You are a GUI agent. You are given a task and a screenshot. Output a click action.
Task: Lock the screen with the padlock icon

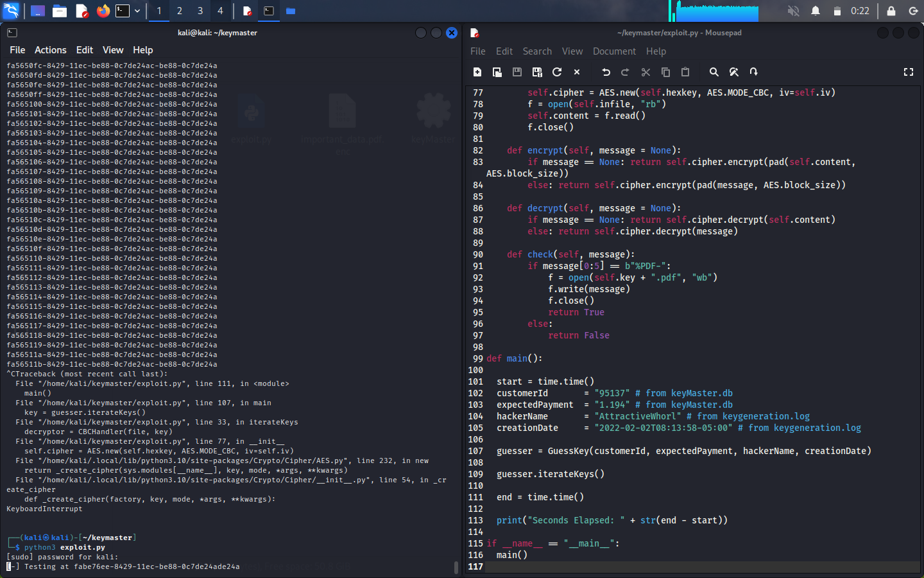click(x=891, y=11)
